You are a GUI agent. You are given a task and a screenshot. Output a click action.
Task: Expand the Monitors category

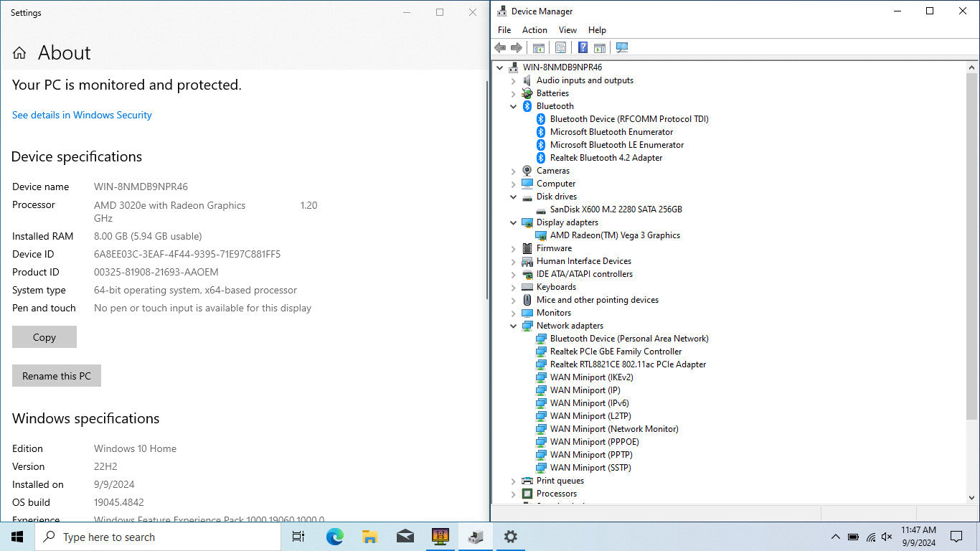tap(514, 313)
